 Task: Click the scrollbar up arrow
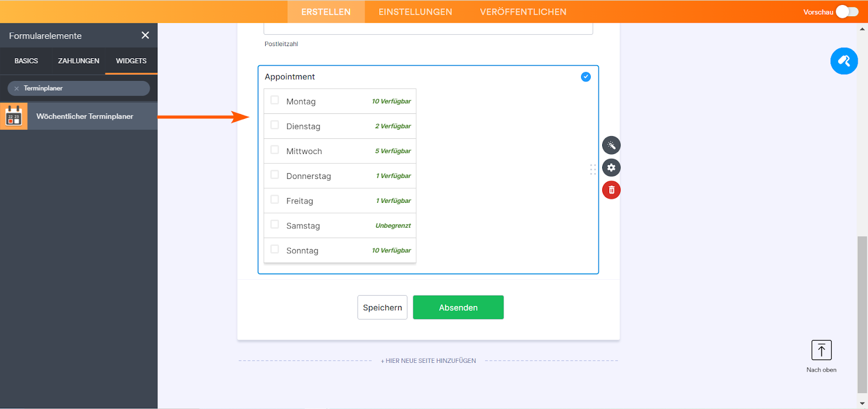coord(862,29)
